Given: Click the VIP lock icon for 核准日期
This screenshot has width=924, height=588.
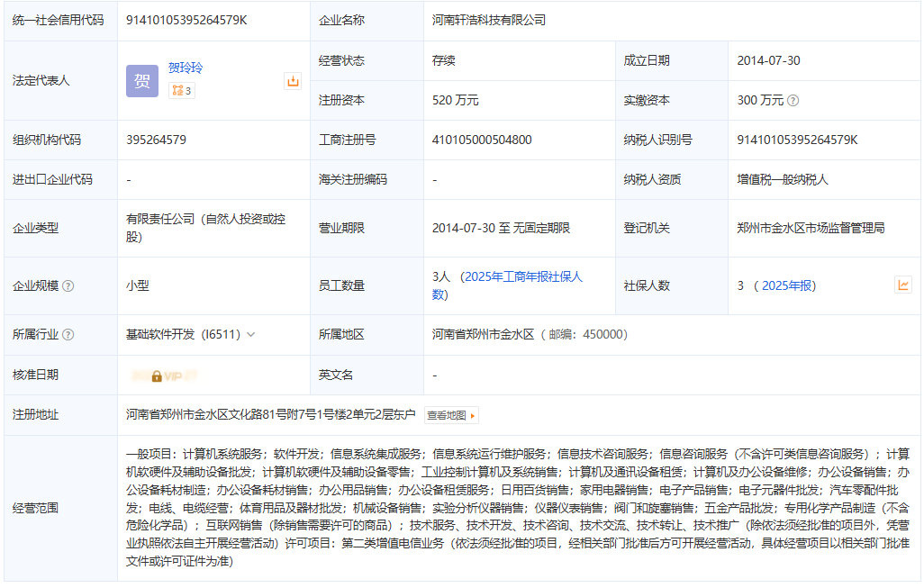Looking at the screenshot, I should [x=157, y=375].
